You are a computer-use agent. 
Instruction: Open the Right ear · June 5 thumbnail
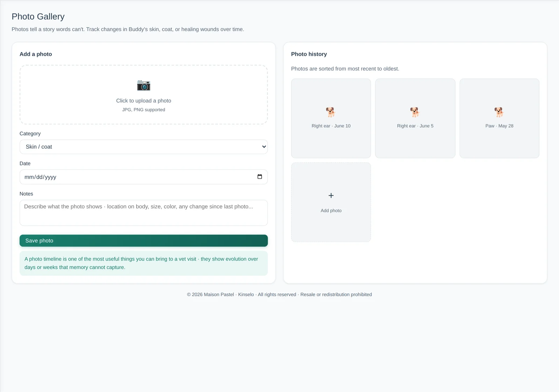[415, 118]
